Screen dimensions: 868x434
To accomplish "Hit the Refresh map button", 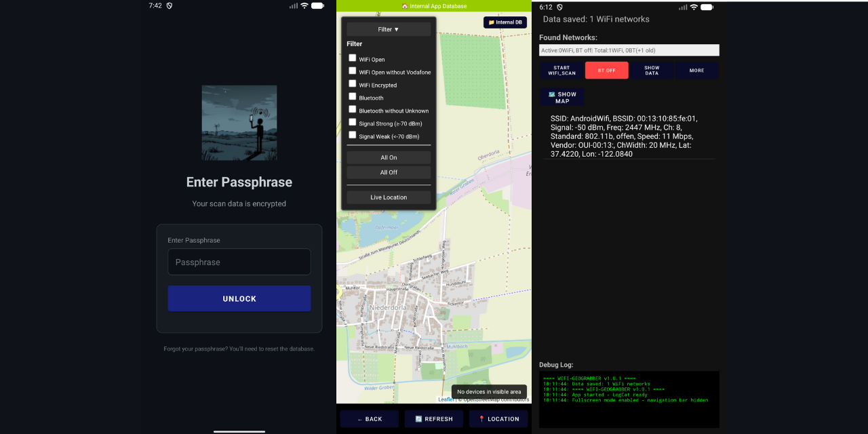I will (x=434, y=419).
